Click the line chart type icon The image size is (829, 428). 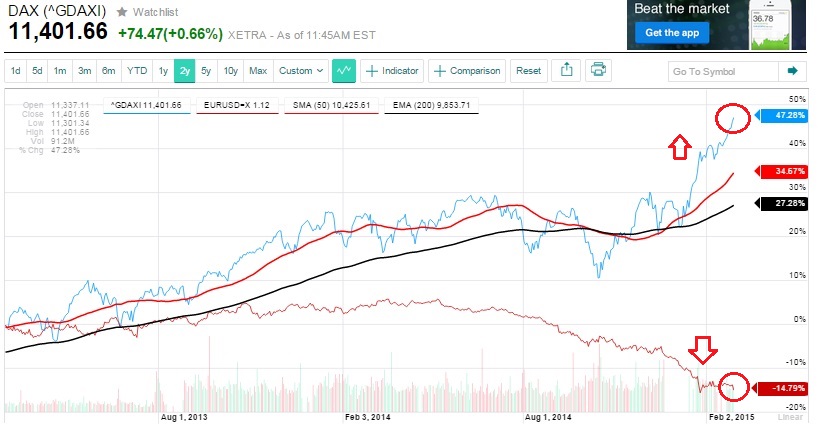tap(345, 71)
